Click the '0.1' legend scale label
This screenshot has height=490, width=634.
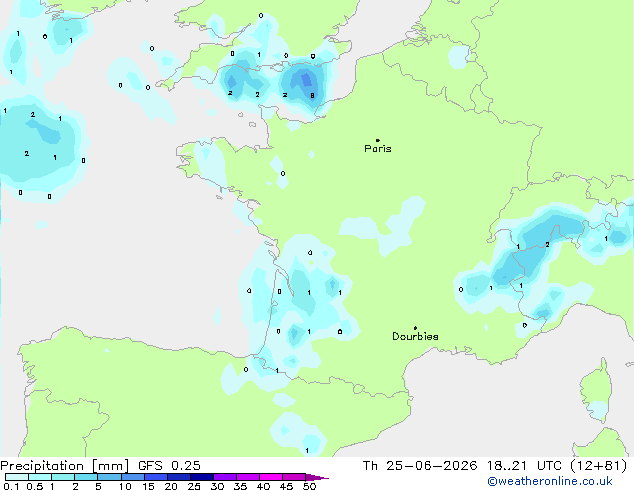tap(11, 486)
